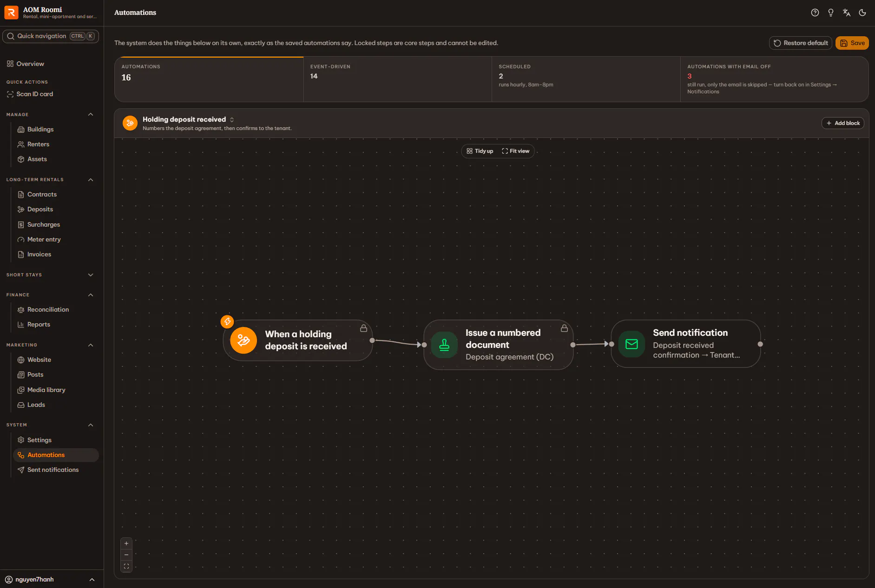Open Sent notifications in sidebar
The height and width of the screenshot is (588, 875).
tap(53, 470)
